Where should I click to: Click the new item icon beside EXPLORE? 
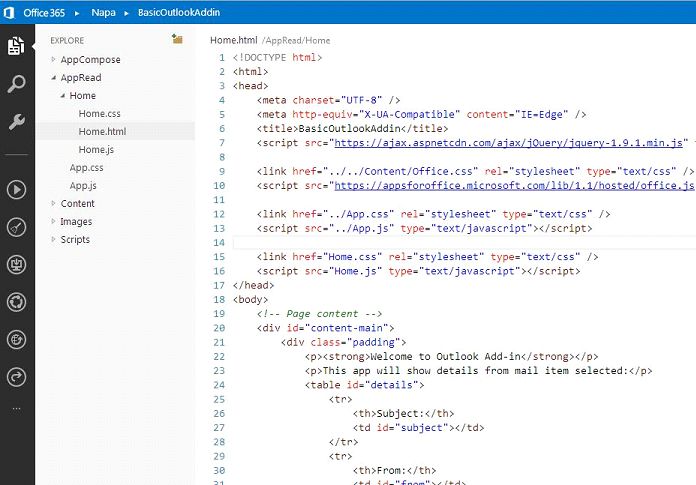(x=177, y=39)
